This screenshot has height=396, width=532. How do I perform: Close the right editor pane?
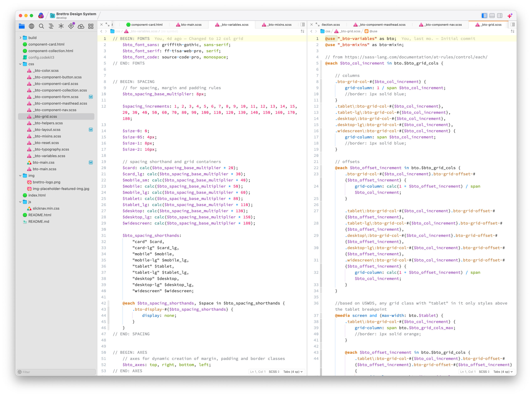point(312,25)
